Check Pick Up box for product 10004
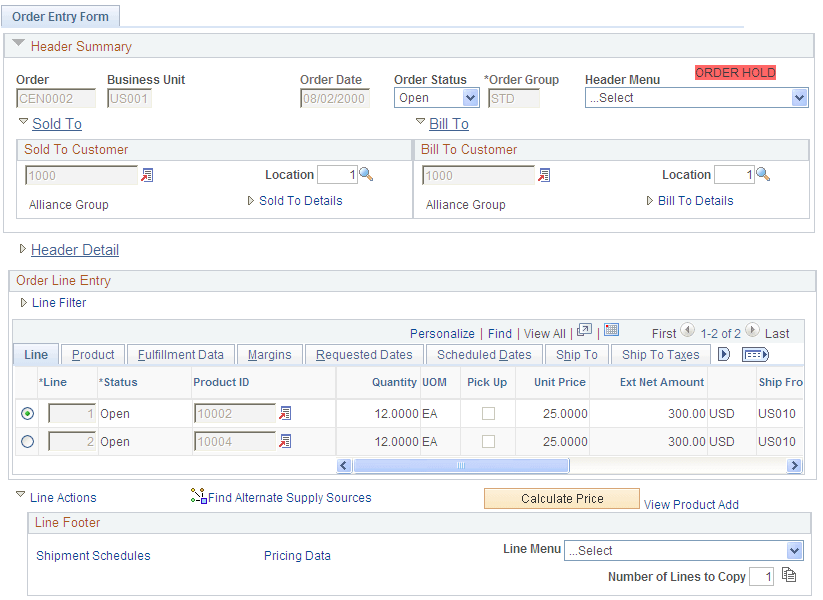Screen dimensions: 823x600 (488, 441)
